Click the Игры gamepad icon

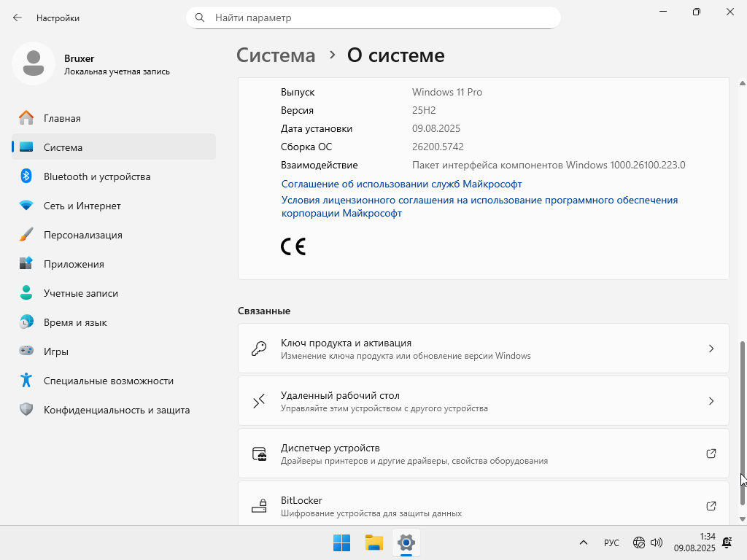click(x=26, y=351)
